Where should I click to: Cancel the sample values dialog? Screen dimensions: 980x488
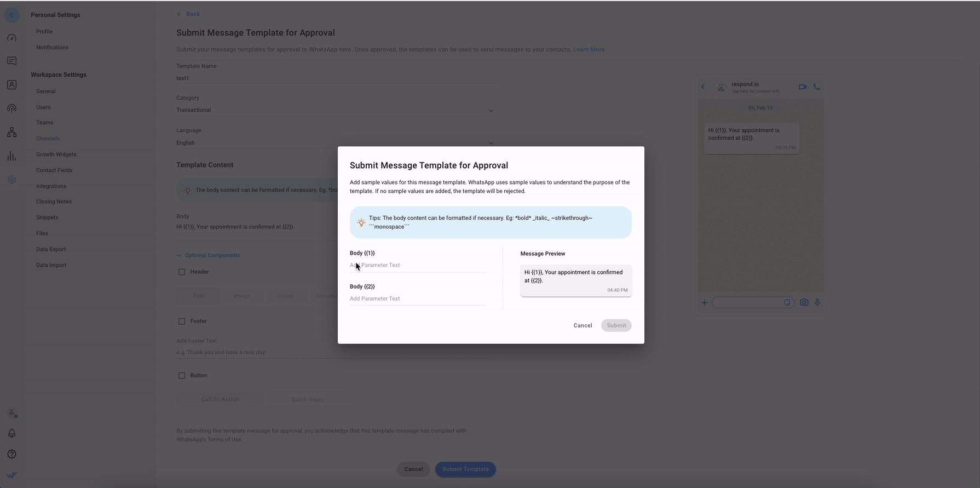pyautogui.click(x=583, y=325)
